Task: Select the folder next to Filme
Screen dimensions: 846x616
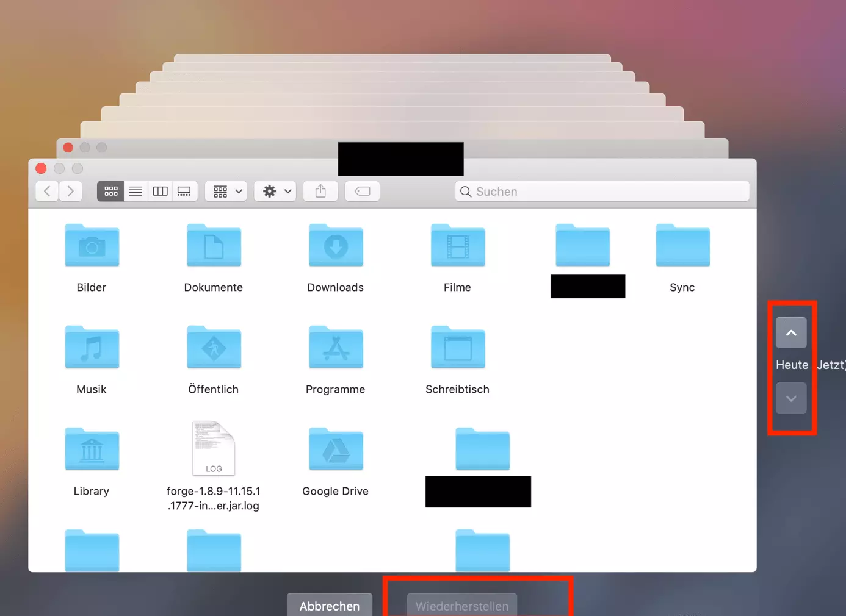Action: click(x=582, y=245)
